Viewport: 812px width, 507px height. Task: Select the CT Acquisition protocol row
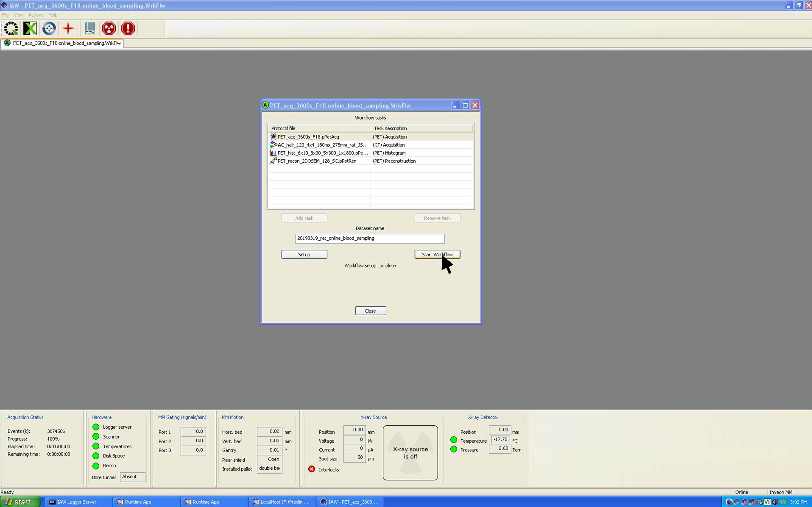(x=322, y=145)
